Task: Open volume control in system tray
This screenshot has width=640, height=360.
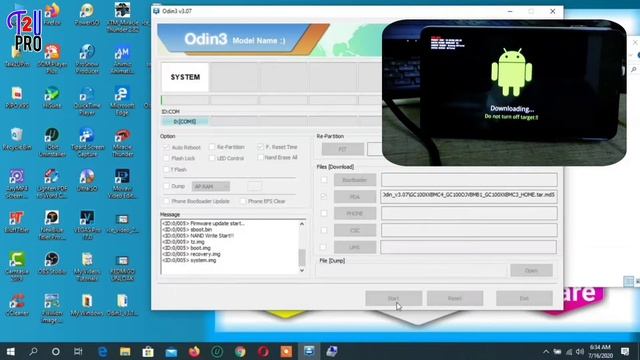Action: 580,351
